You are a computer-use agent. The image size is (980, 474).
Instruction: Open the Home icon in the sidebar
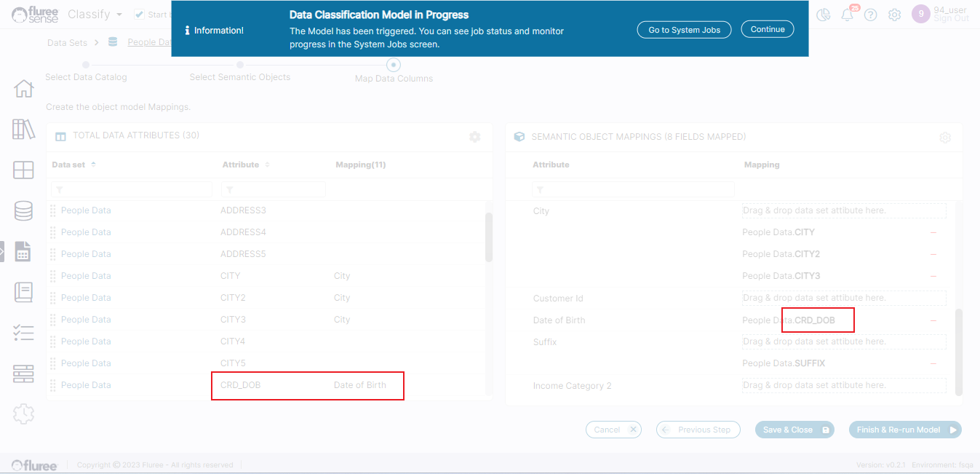click(x=23, y=89)
